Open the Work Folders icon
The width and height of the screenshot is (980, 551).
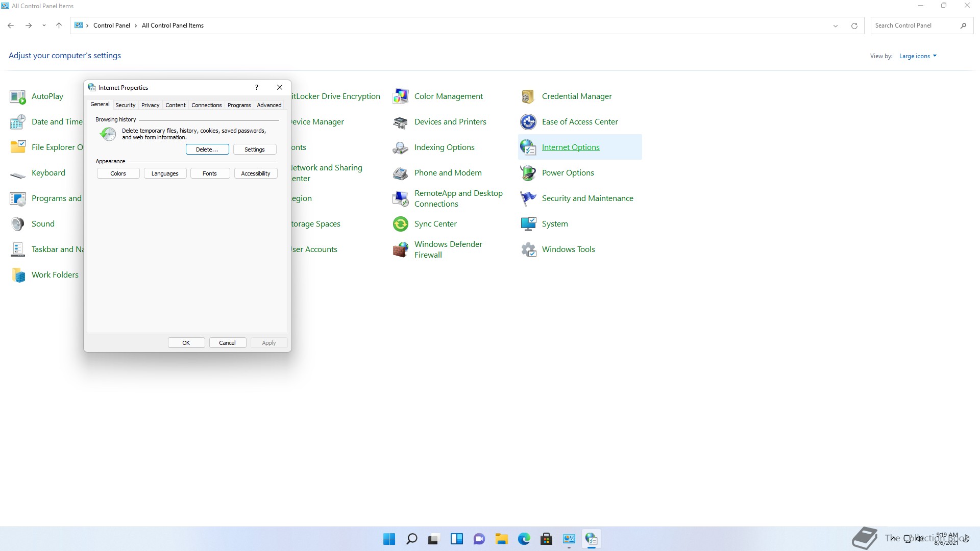pos(18,275)
